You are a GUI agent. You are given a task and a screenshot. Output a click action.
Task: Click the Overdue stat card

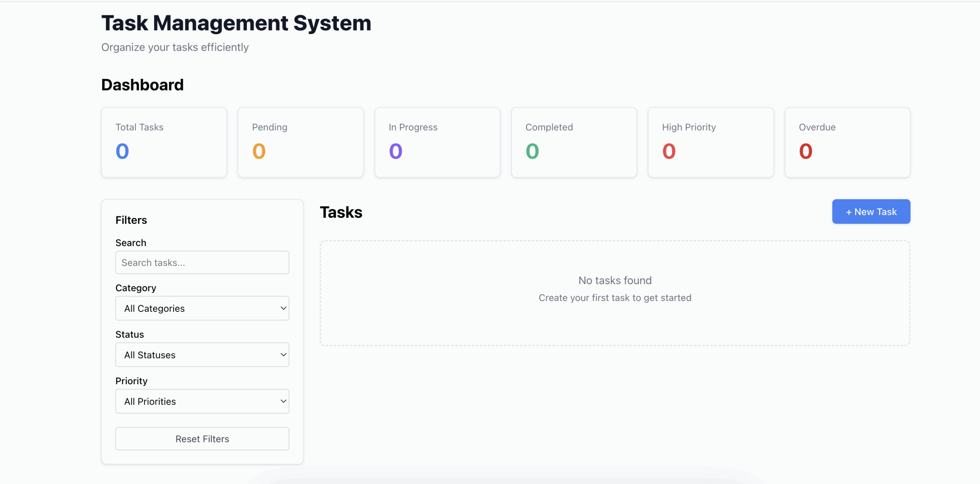tap(848, 142)
